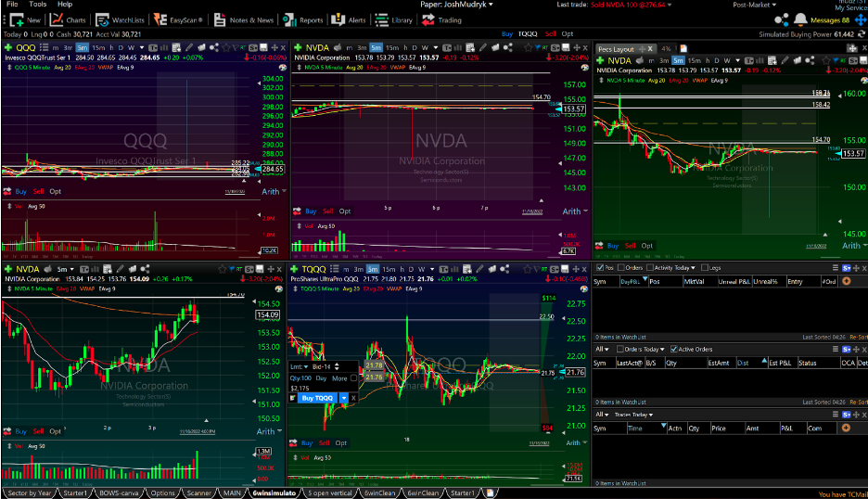Sort the orders list by the Dist column

pos(752,363)
